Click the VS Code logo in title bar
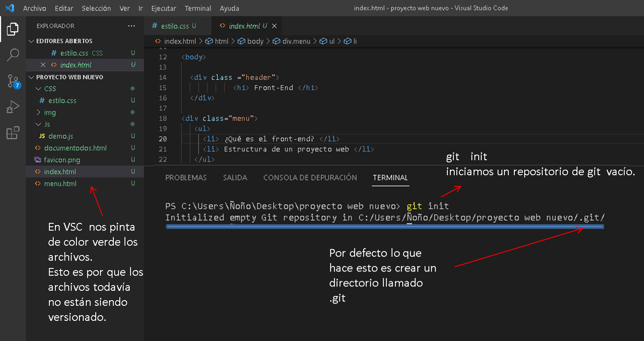This screenshot has height=341, width=644. point(10,8)
